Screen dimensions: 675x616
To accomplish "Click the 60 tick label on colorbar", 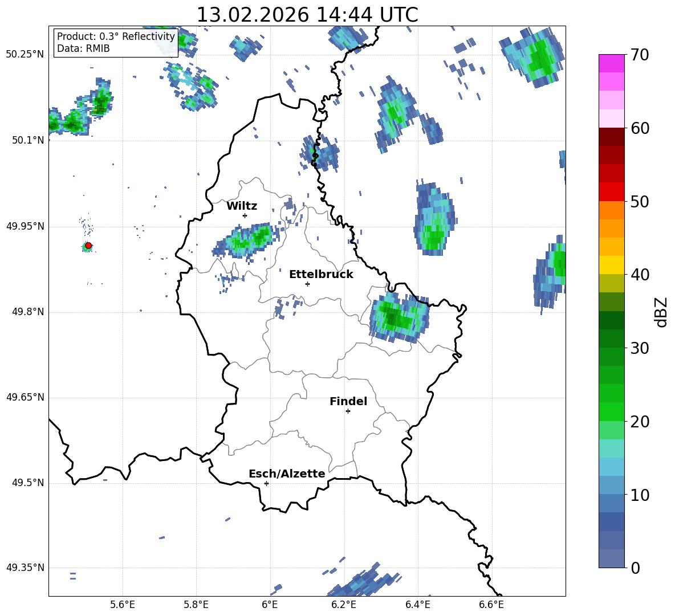I will point(640,128).
